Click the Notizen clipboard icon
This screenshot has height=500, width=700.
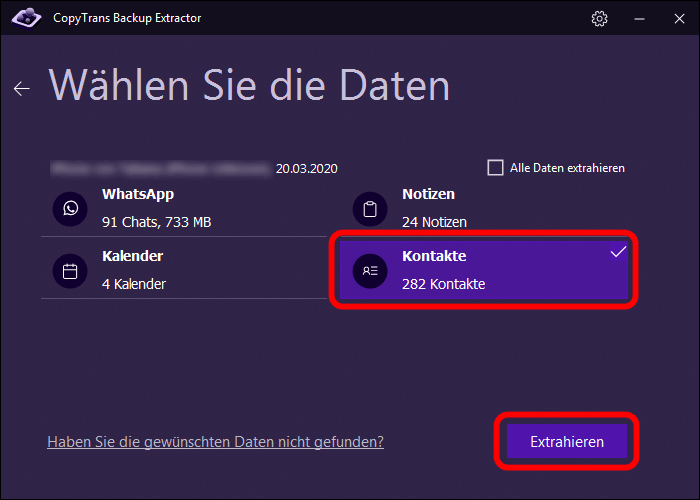(370, 208)
